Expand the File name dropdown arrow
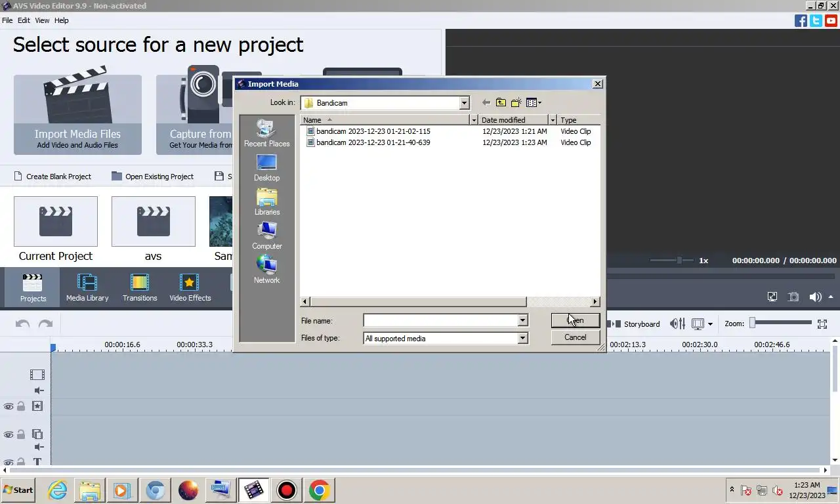 tap(522, 320)
